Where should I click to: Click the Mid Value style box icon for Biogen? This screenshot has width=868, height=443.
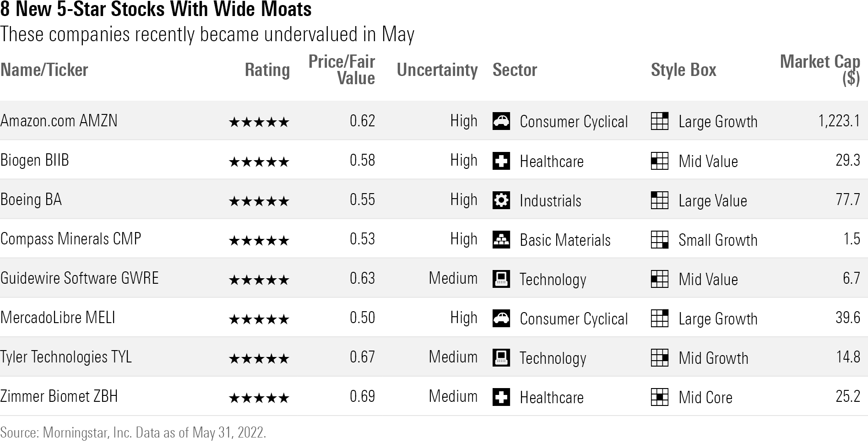click(x=659, y=161)
